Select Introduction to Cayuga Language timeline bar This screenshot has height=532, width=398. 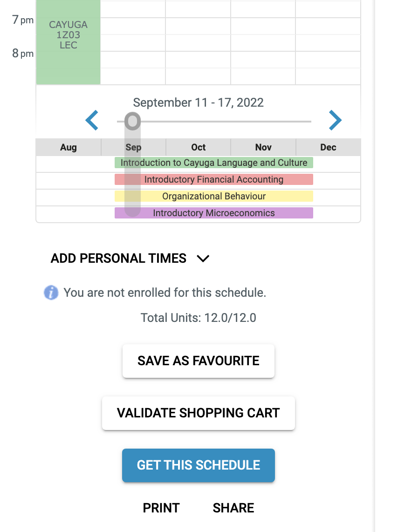pyautogui.click(x=214, y=163)
